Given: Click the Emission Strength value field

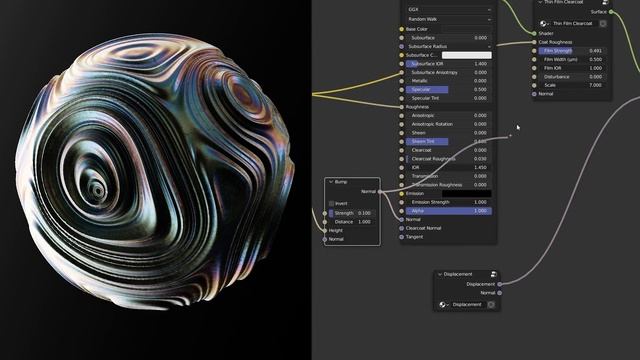Looking at the screenshot, I should pos(449,202).
